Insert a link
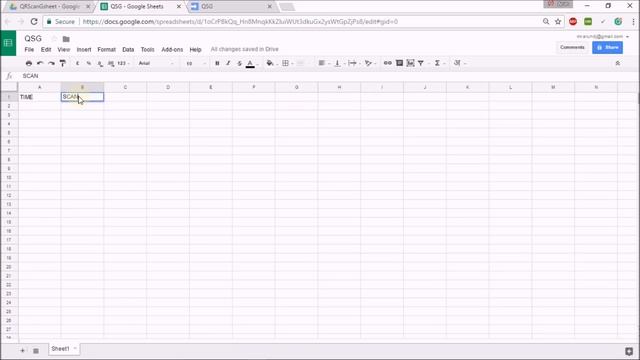 pos(387,63)
